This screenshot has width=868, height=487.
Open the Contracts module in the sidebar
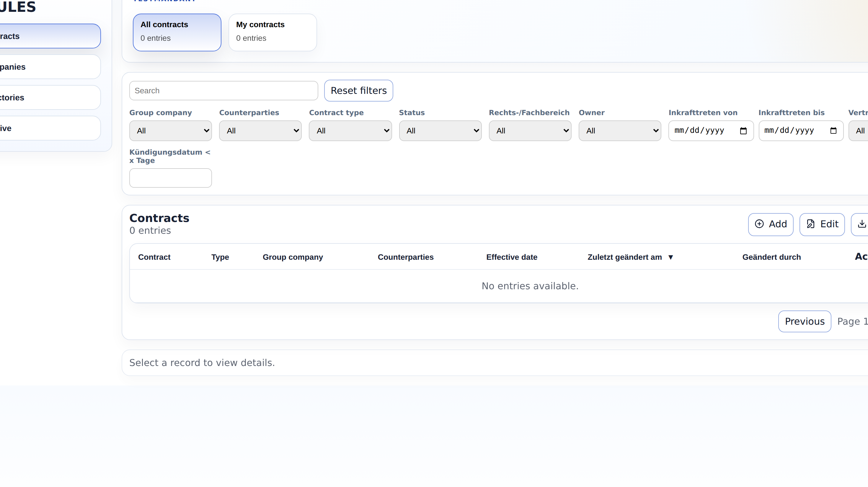coord(50,36)
